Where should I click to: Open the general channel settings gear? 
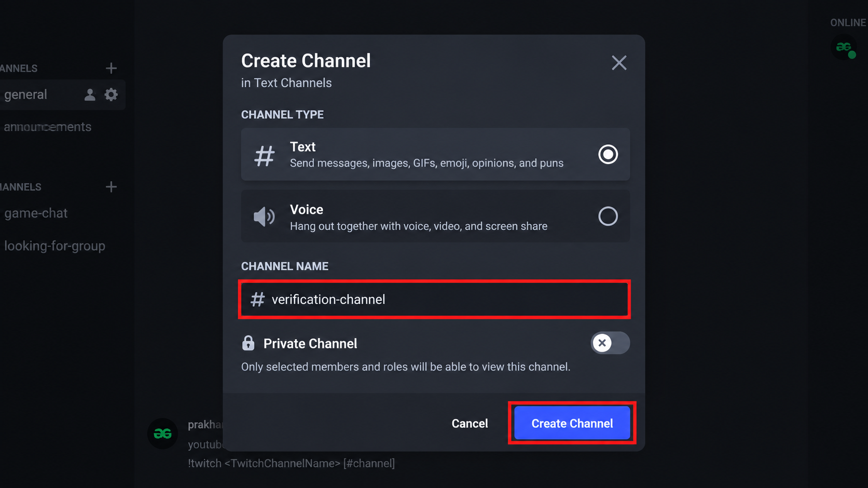[111, 94]
